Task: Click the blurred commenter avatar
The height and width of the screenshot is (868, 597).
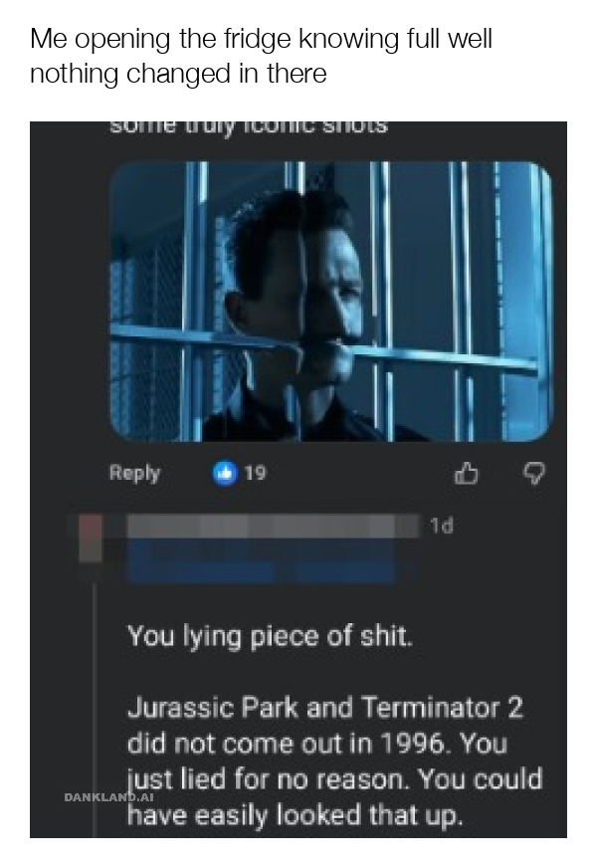Action: click(x=92, y=539)
